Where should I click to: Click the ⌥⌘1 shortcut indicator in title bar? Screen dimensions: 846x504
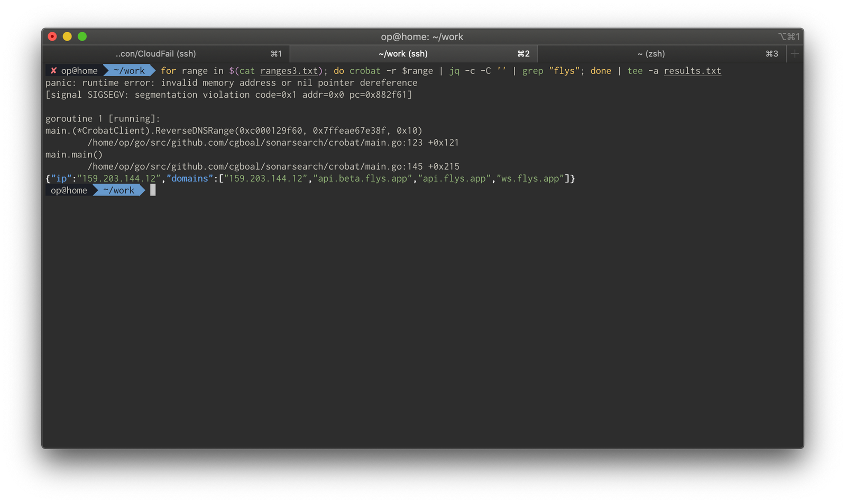[789, 36]
